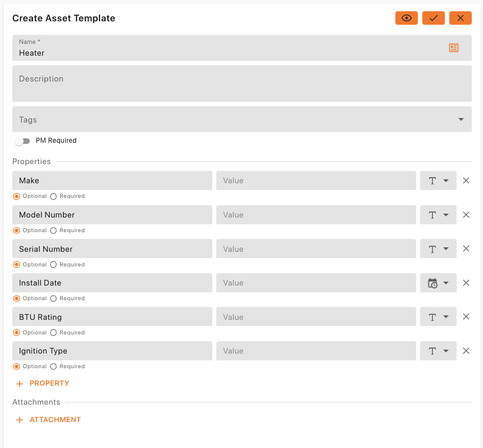Screen dimensions: 483x448
Task: Remove the Ignition Type property row
Action: coord(466,351)
